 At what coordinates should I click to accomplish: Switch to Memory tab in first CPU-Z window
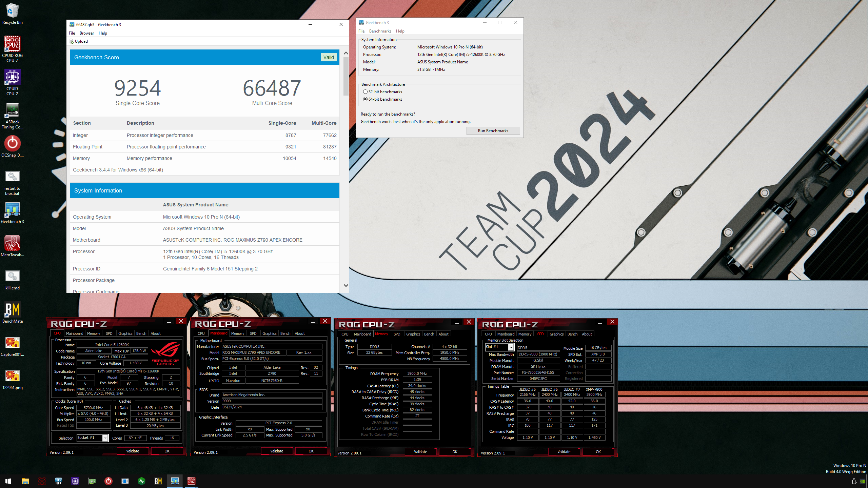tap(94, 333)
